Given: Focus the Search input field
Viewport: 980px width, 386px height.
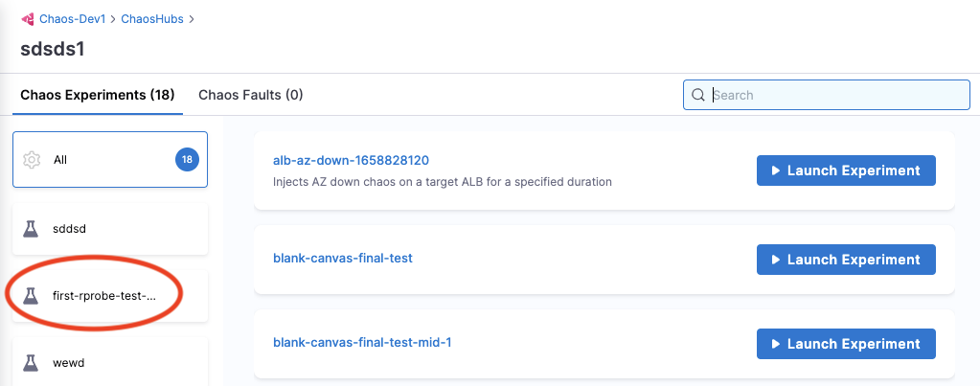Looking at the screenshot, I should (833, 95).
